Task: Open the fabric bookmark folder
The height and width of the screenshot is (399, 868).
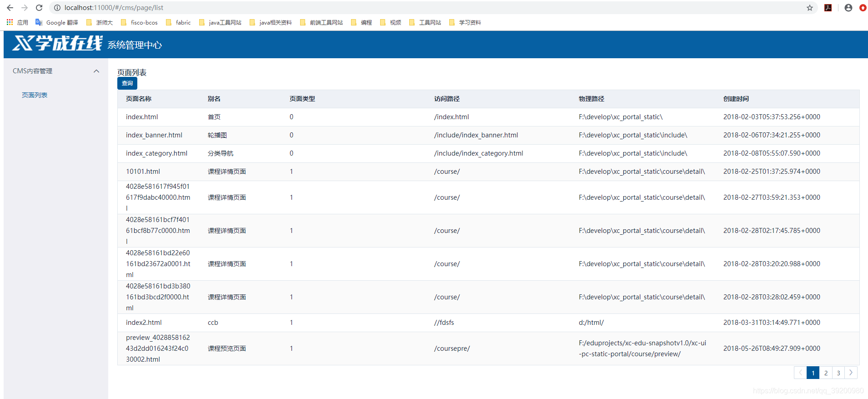Action: click(x=178, y=22)
